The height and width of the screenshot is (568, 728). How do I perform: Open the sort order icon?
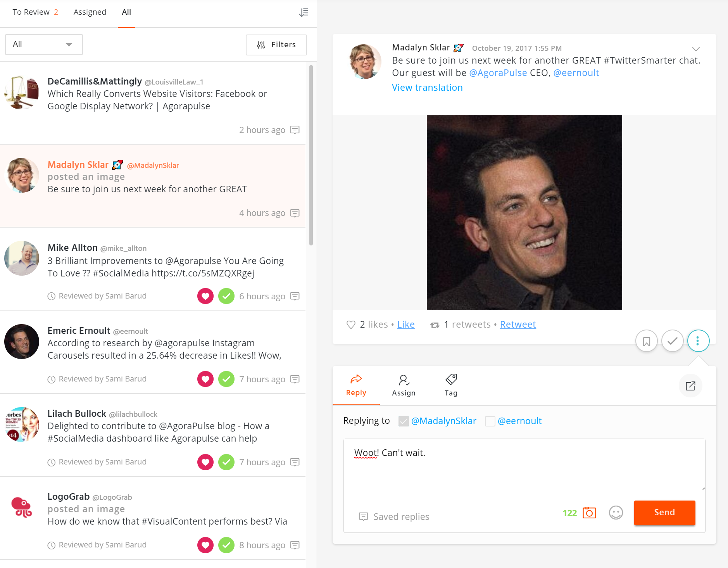(x=304, y=12)
